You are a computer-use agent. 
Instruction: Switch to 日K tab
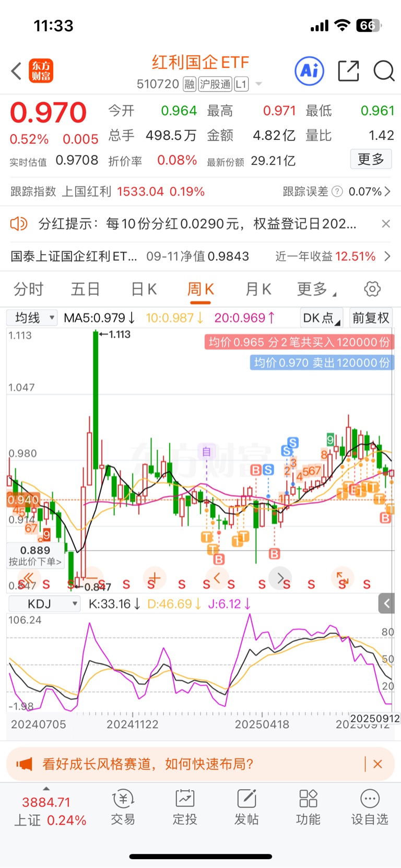(x=144, y=289)
